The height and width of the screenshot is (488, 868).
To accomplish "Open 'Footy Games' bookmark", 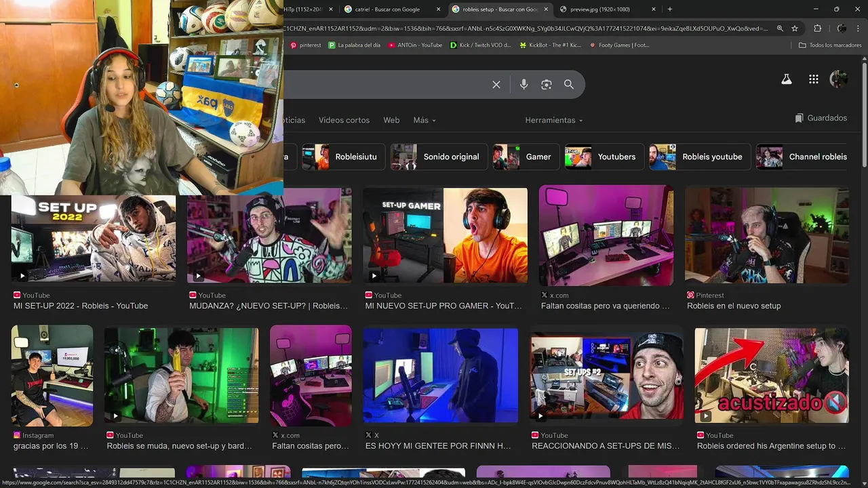I will (619, 45).
